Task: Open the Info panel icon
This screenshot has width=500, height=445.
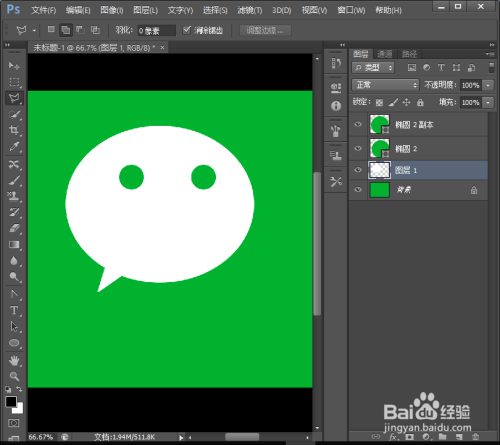Action: click(x=336, y=106)
